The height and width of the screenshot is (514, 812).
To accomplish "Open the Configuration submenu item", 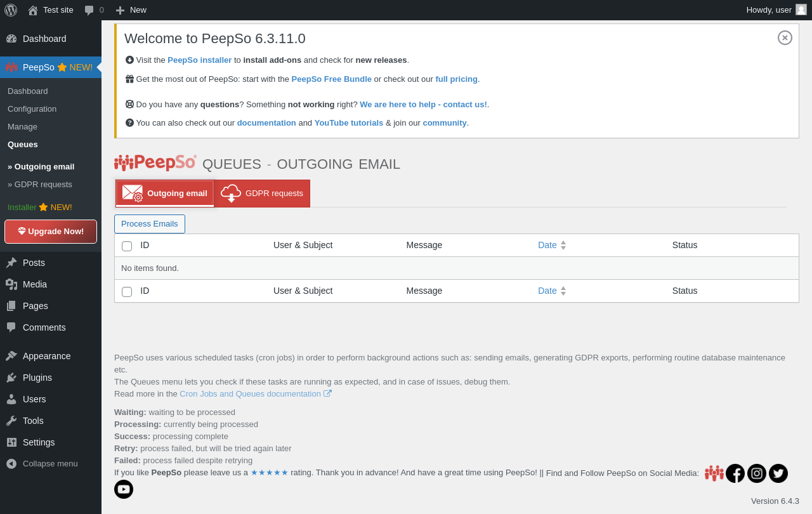I will click(x=32, y=109).
